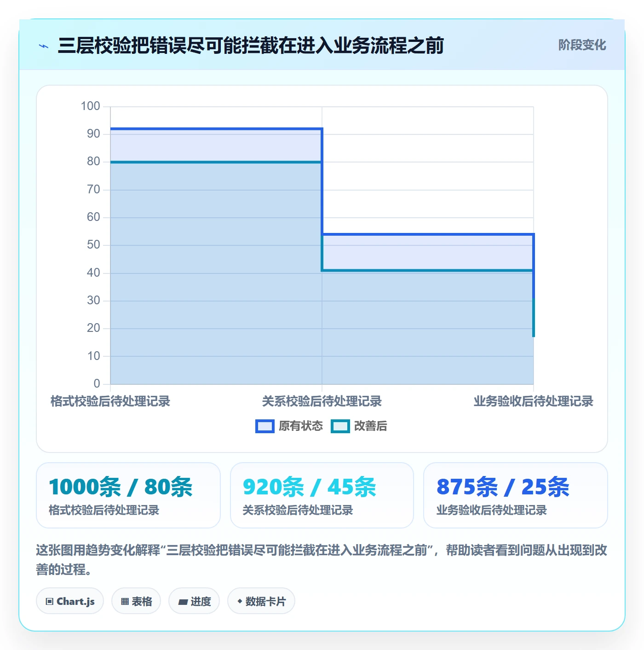This screenshot has height=650, width=644.
Task: Click 业务验收后待处理记录 caption in third card
Action: click(x=492, y=510)
